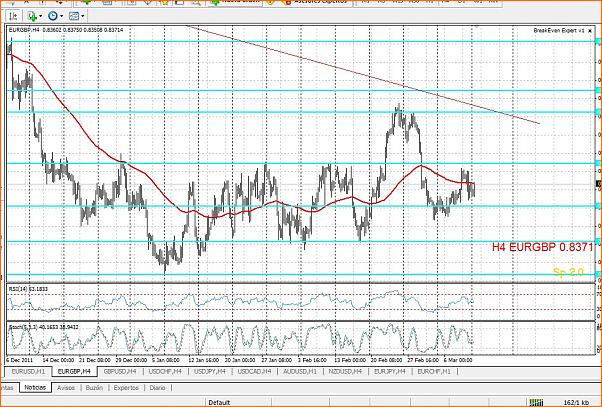The height and width of the screenshot is (407, 602).
Task: Click the 20 Feb 08:00 time axis label
Action: point(386,360)
